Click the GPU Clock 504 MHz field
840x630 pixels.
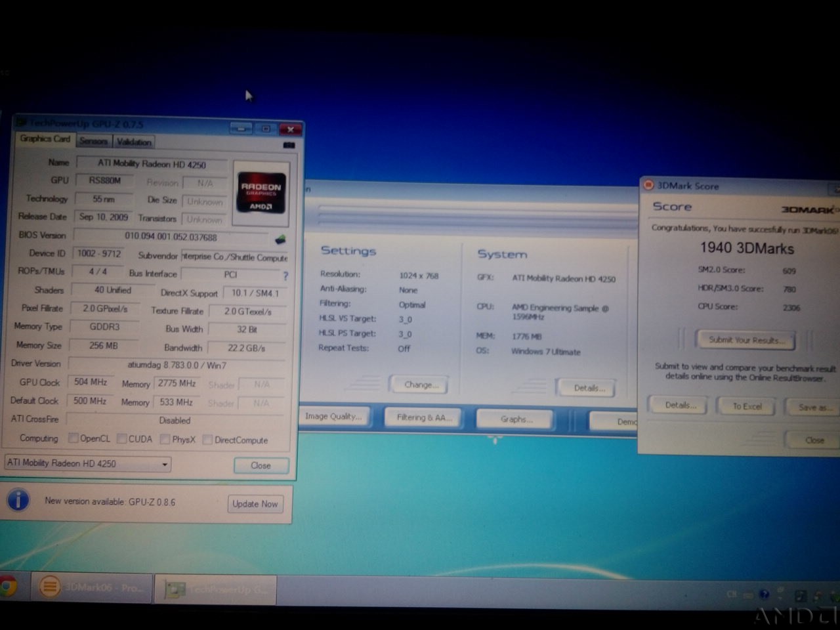click(91, 382)
